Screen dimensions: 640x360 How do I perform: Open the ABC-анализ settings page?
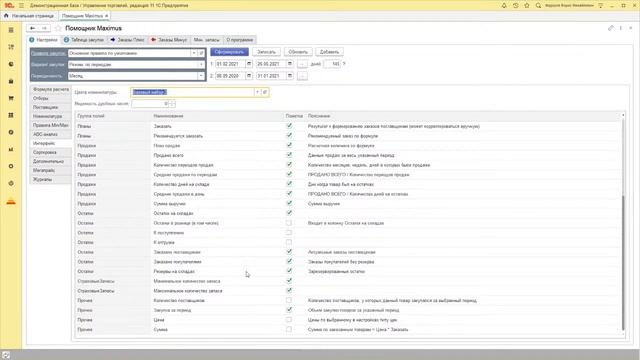(x=51, y=134)
